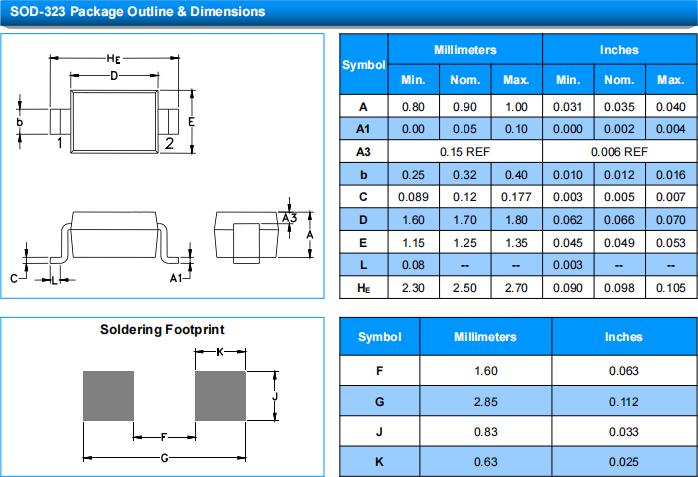Select footprint K millimeter value 0.63
Image resolution: width=698 pixels, height=477 pixels.
(x=486, y=462)
